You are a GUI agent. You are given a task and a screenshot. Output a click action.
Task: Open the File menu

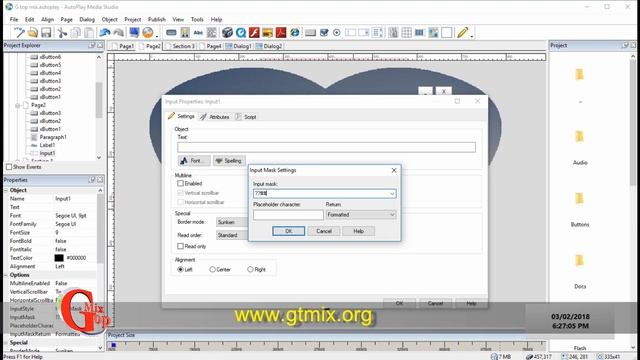[x=14, y=19]
